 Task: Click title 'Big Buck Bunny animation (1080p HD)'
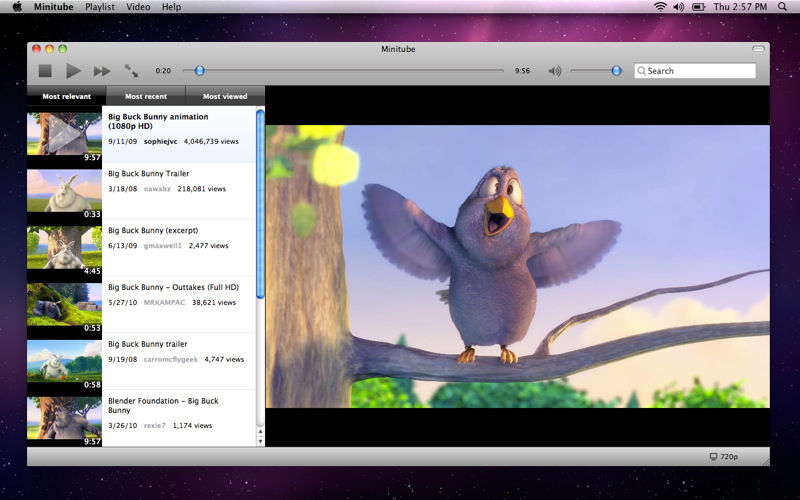click(x=158, y=121)
